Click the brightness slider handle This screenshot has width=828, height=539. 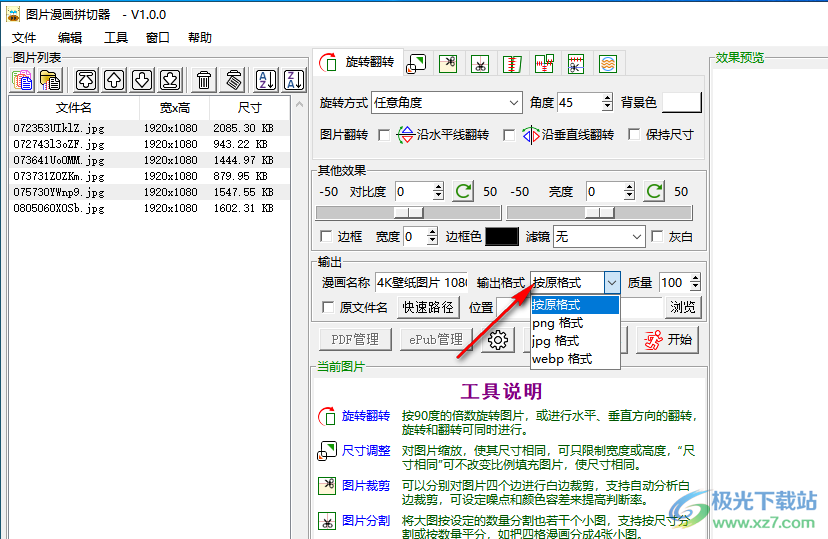(x=599, y=212)
